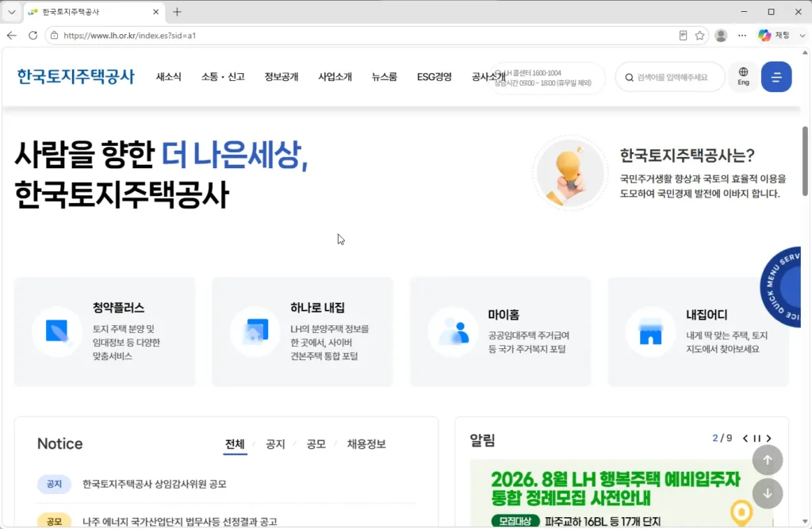Bookmark page with the star icon

(x=699, y=35)
